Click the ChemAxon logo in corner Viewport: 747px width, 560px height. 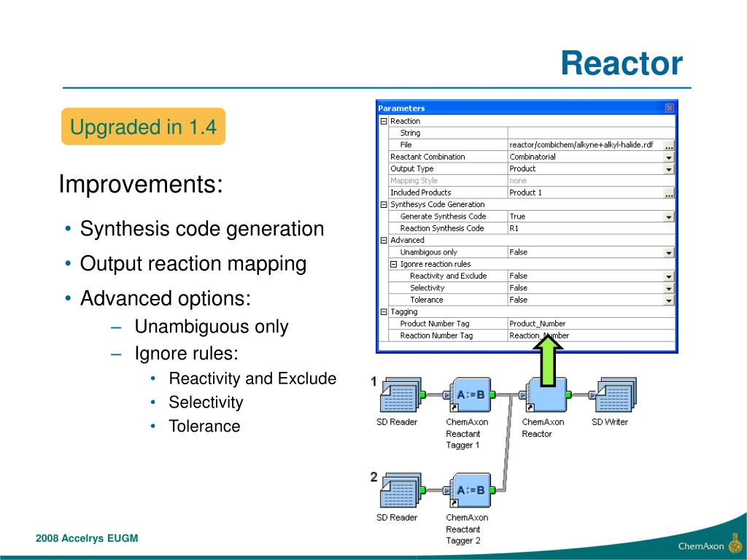click(x=710, y=544)
